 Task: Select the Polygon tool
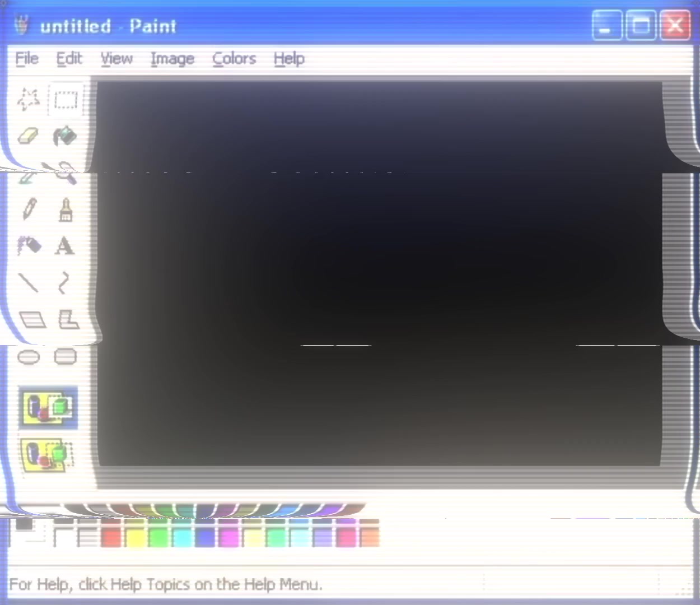click(68, 319)
